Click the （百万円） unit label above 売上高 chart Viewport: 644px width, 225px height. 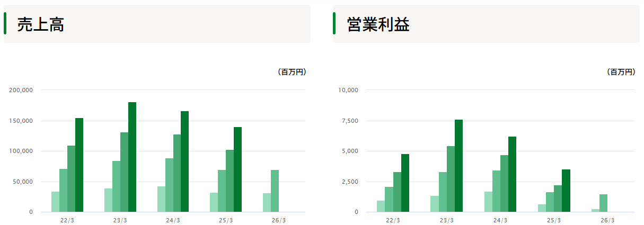click(x=292, y=72)
